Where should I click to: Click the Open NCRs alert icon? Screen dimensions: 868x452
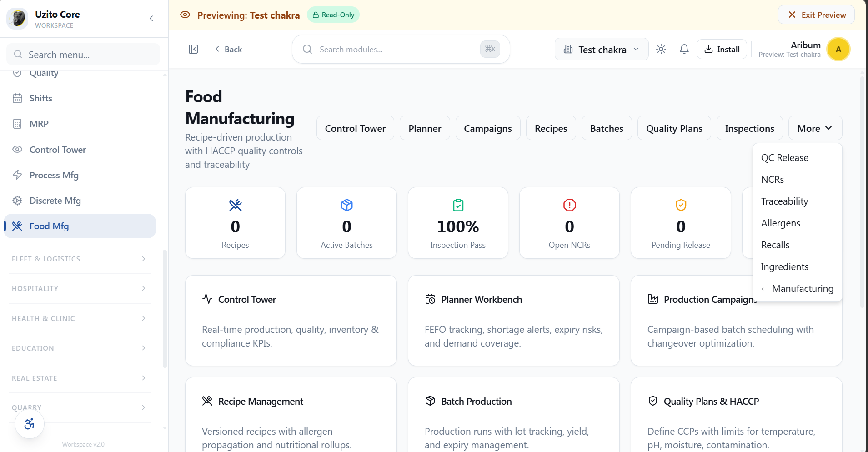[569, 205]
